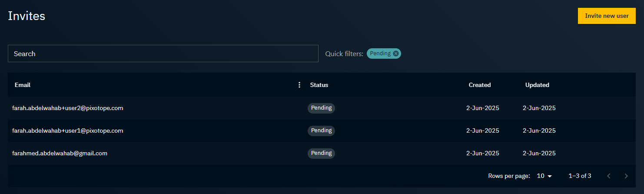
Task: Click Pending status badge of user1 invite
Action: pos(321,130)
